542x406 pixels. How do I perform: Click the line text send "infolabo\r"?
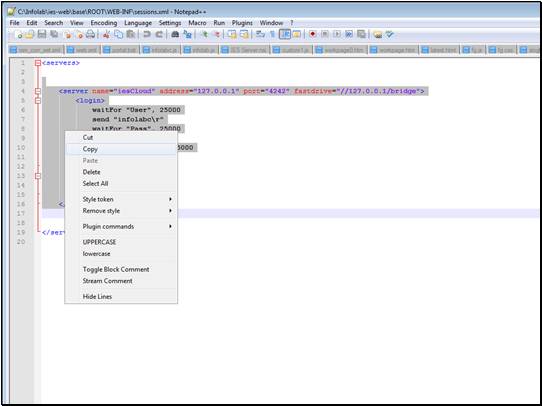pyautogui.click(x=128, y=120)
